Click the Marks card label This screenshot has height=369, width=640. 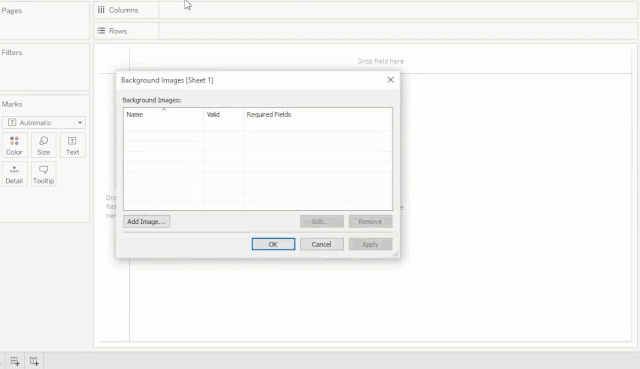tap(12, 104)
